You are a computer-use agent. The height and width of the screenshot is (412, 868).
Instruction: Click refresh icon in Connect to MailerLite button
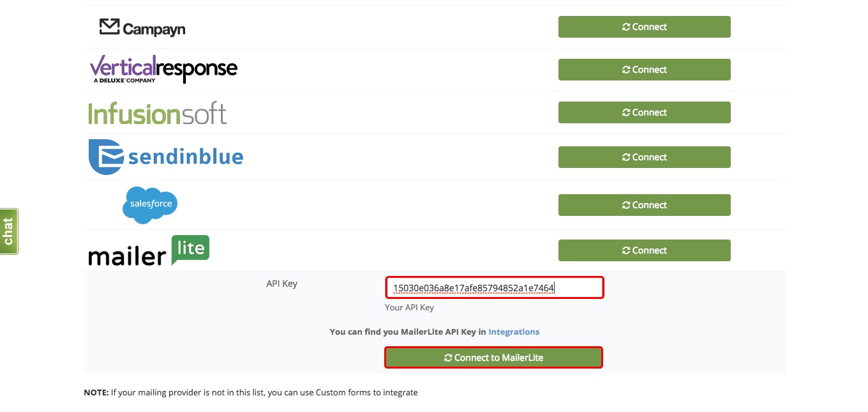(x=448, y=358)
